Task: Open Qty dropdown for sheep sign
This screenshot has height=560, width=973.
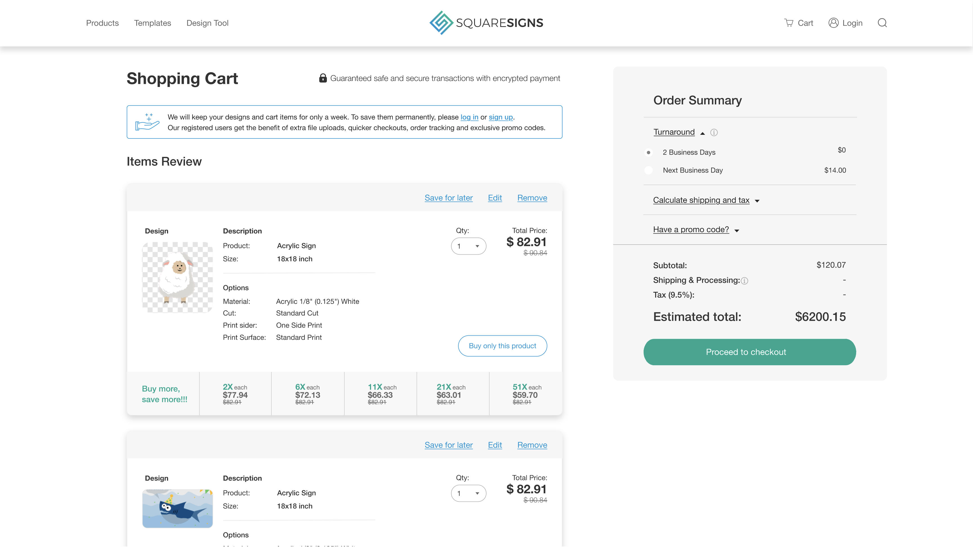Action: 468,246
